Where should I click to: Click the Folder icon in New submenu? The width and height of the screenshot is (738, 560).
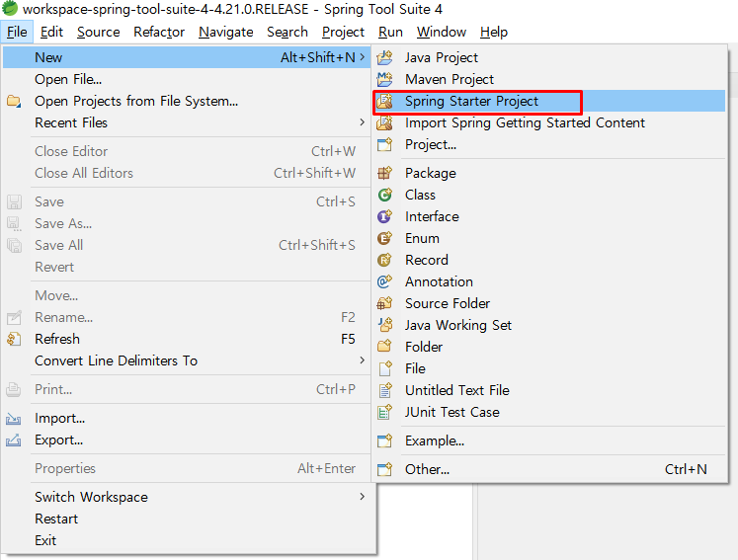[x=384, y=347]
